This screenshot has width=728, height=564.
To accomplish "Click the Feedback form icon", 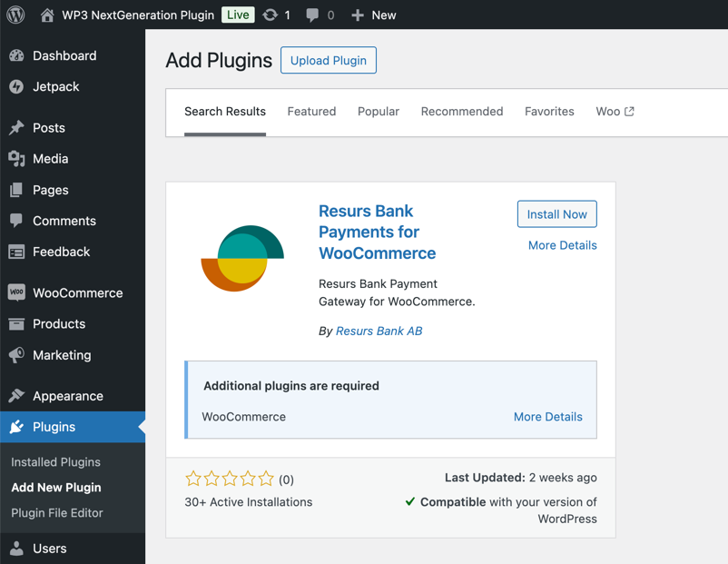I will pos(16,252).
